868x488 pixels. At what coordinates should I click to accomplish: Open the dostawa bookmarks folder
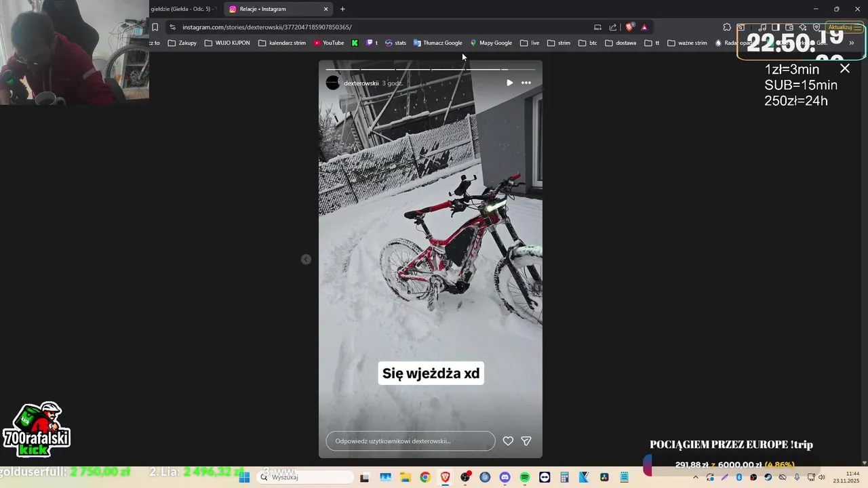[620, 43]
